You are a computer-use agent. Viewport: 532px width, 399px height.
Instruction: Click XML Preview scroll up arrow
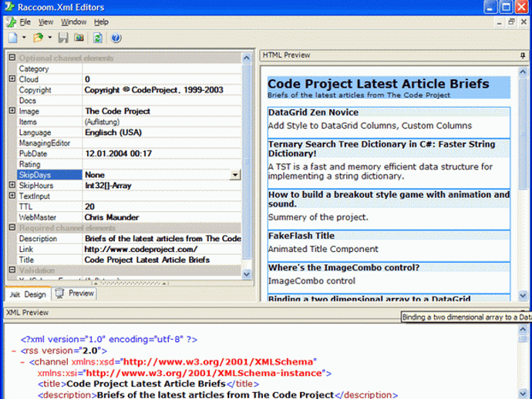click(523, 329)
